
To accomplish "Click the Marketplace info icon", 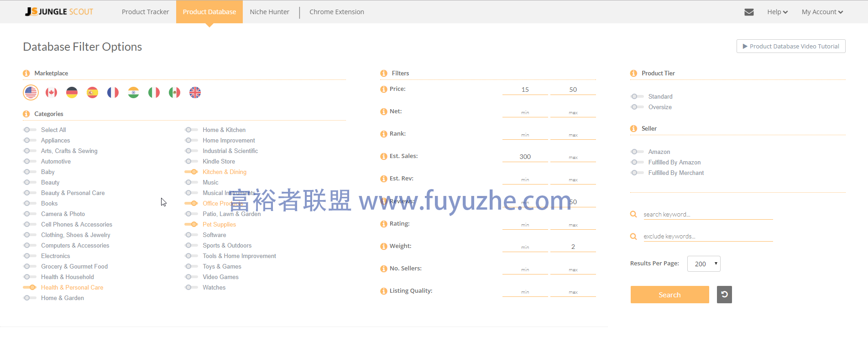I will coord(26,73).
